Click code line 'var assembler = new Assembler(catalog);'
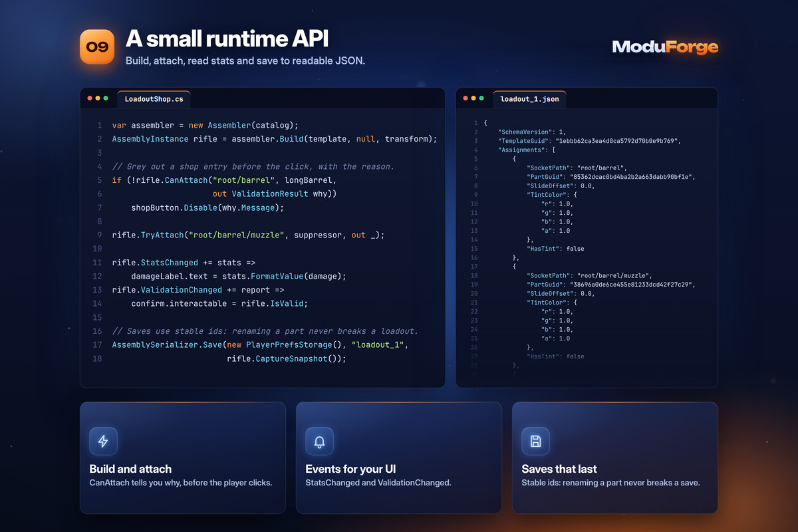The width and height of the screenshot is (798, 532). (x=205, y=125)
